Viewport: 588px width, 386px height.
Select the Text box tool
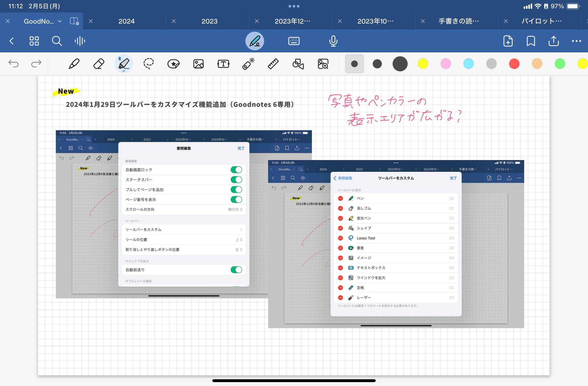(223, 64)
